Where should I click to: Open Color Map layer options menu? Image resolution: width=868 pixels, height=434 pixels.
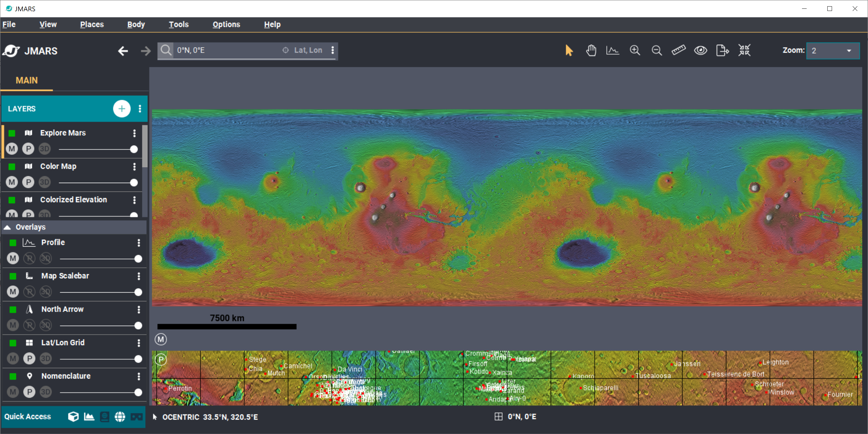tap(135, 166)
